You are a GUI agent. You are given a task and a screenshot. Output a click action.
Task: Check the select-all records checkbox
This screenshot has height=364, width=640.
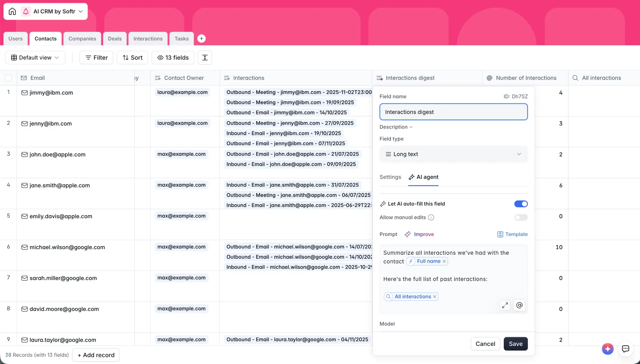tap(8, 78)
